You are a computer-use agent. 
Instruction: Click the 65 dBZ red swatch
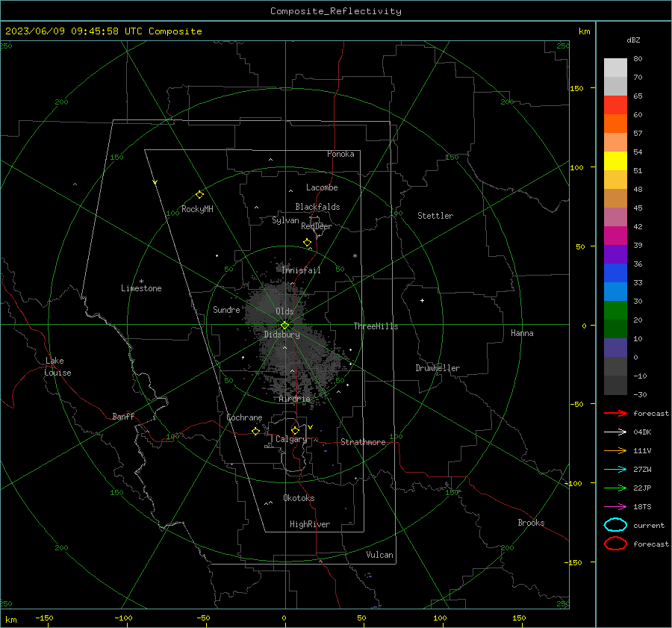[x=615, y=105]
